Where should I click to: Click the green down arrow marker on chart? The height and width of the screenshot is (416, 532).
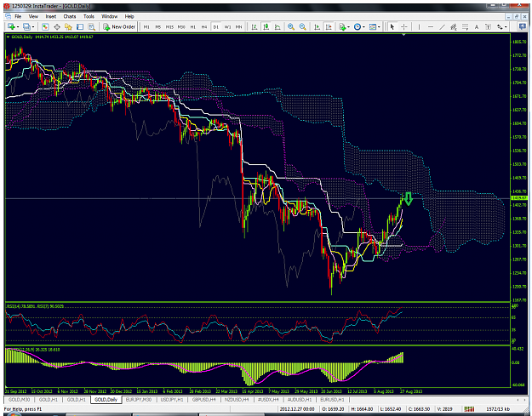(x=409, y=198)
